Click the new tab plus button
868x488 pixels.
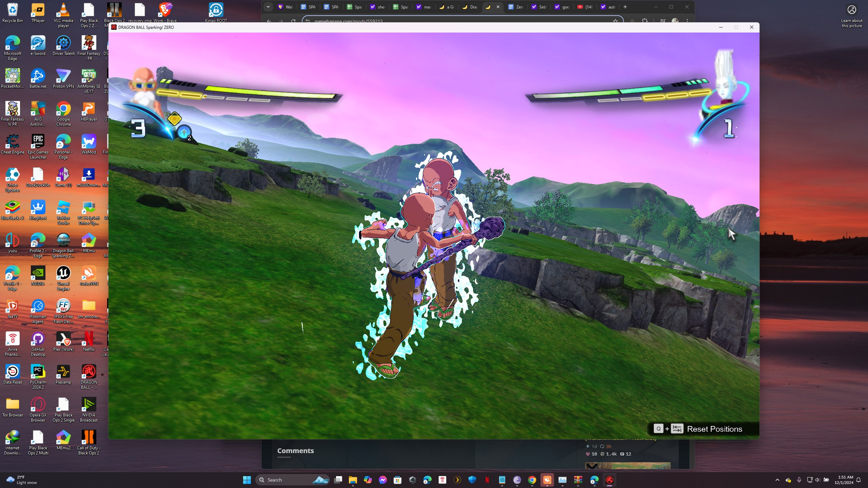tap(626, 7)
